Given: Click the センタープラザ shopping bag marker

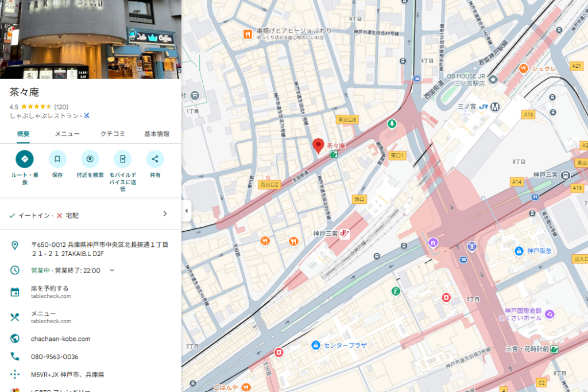Looking at the screenshot, I should [315, 345].
